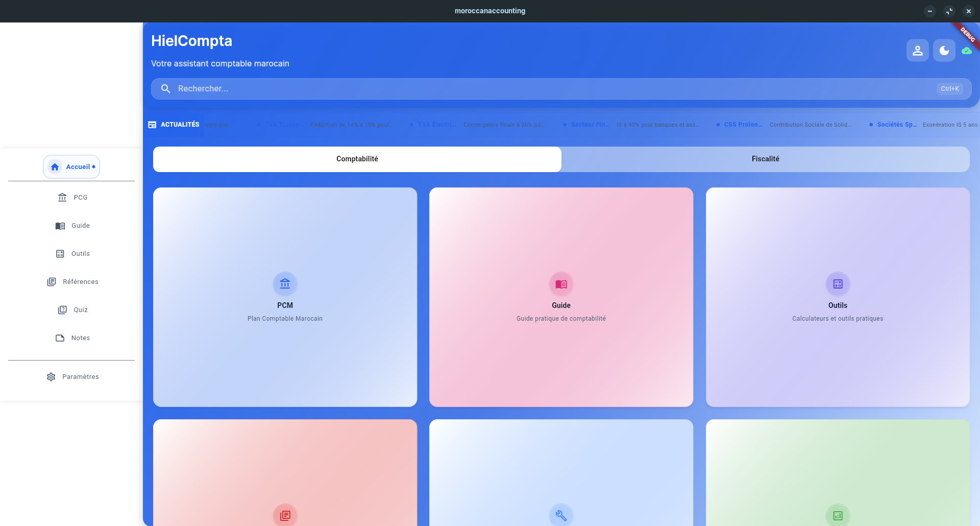Click the green calculator icon card

(x=838, y=473)
